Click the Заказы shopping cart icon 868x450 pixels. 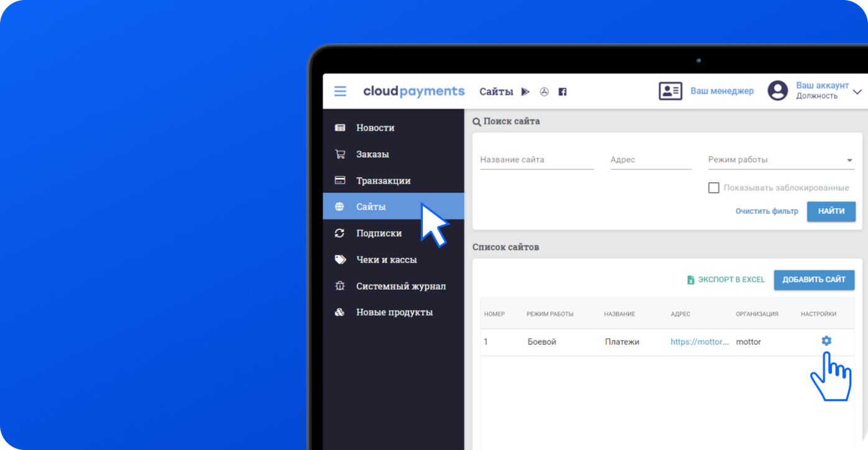(339, 154)
